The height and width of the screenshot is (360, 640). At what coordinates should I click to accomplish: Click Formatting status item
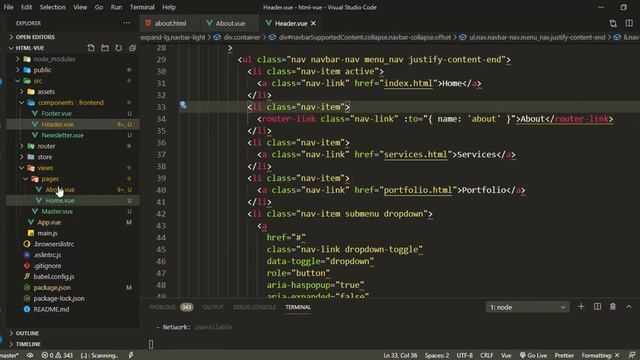(600, 355)
